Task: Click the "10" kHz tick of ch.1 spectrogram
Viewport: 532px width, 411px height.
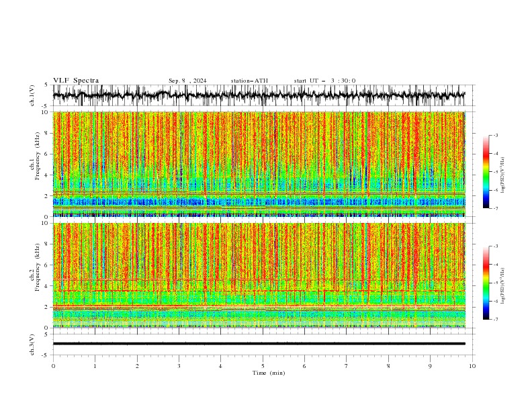Action: point(46,112)
